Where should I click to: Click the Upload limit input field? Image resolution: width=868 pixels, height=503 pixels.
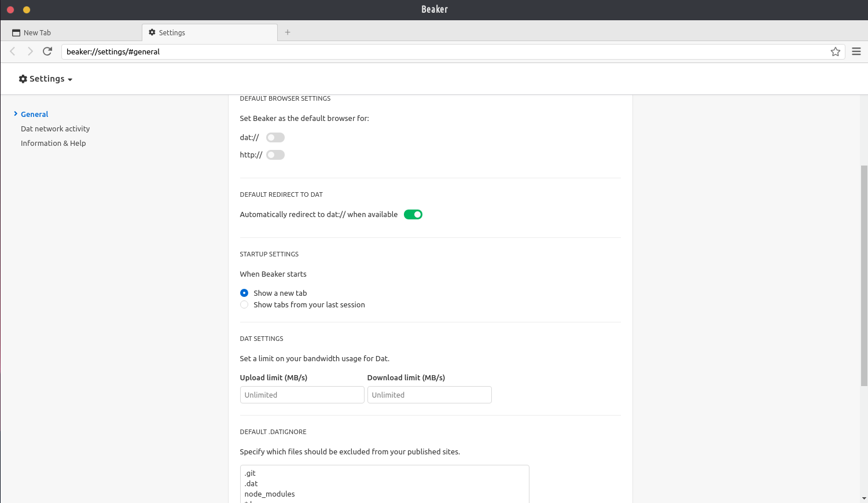coord(301,395)
